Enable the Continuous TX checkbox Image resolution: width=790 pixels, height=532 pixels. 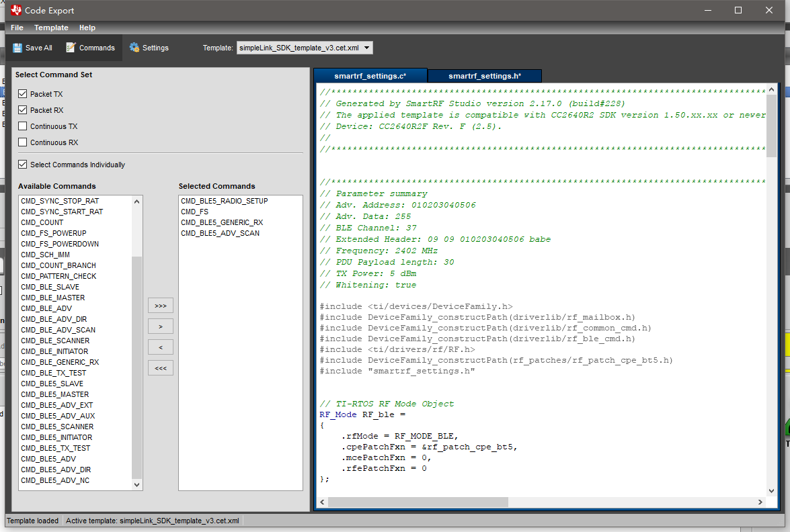tap(23, 126)
